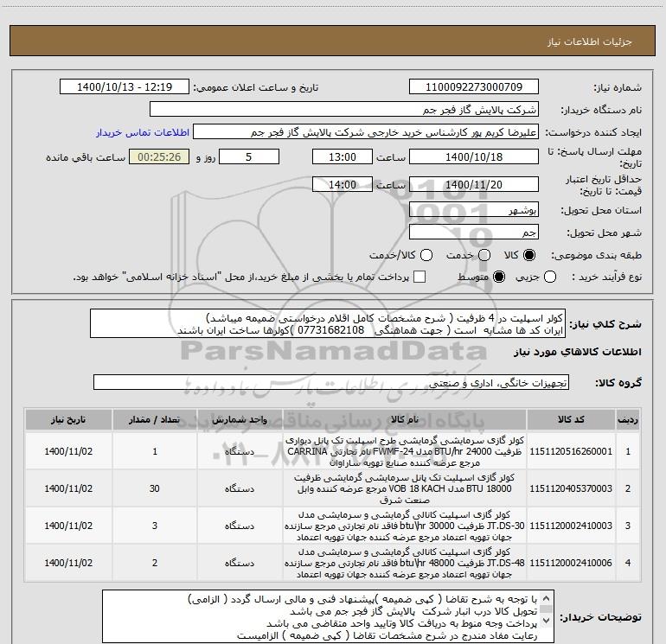The width and height of the screenshot is (666, 644).
Task: Click the price validity time 14:00
Action: (x=343, y=184)
